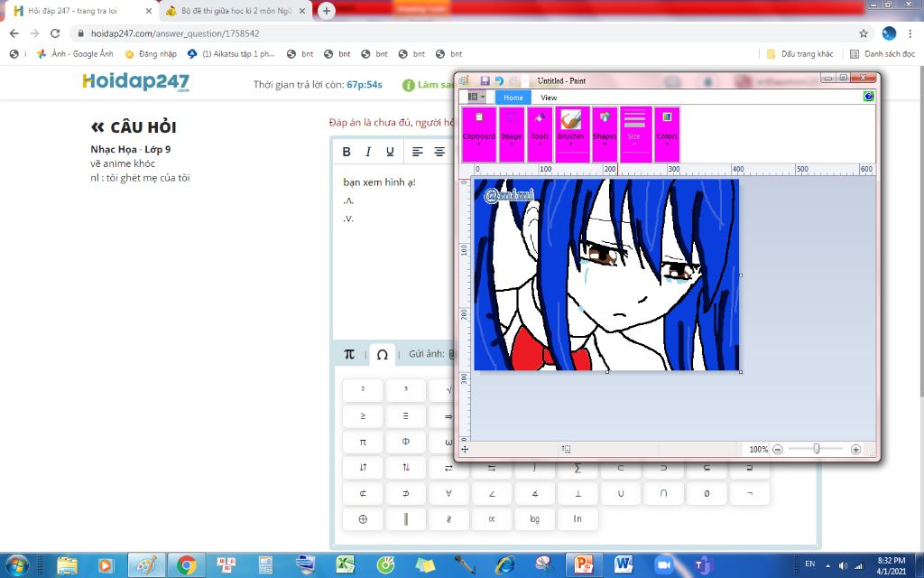Click Bold formatting button in answer editor
Screen dimensions: 924x578
346,152
